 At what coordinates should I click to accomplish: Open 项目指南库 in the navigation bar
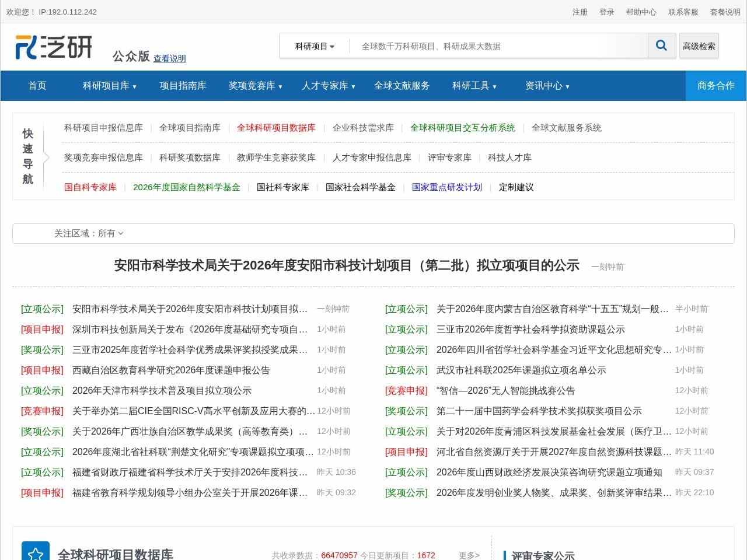pos(183,86)
